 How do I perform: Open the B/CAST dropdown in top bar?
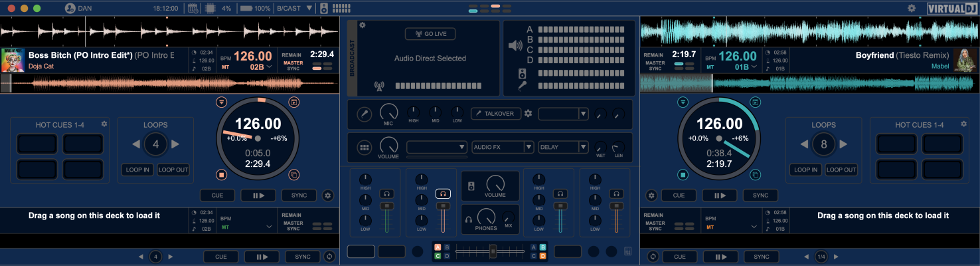tap(293, 9)
